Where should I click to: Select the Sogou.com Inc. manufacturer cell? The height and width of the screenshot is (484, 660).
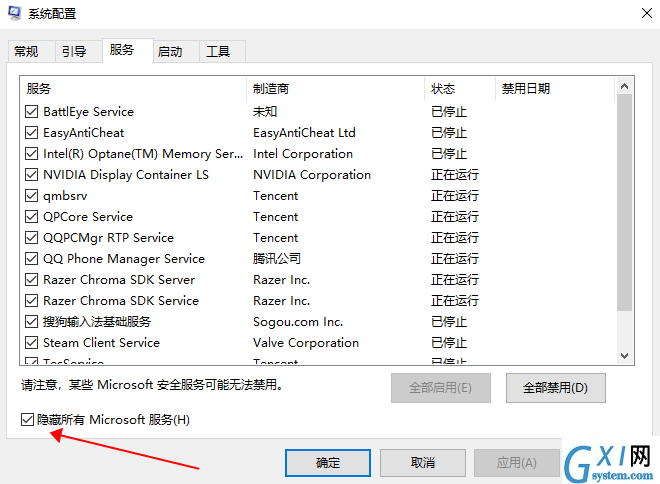[x=298, y=322]
